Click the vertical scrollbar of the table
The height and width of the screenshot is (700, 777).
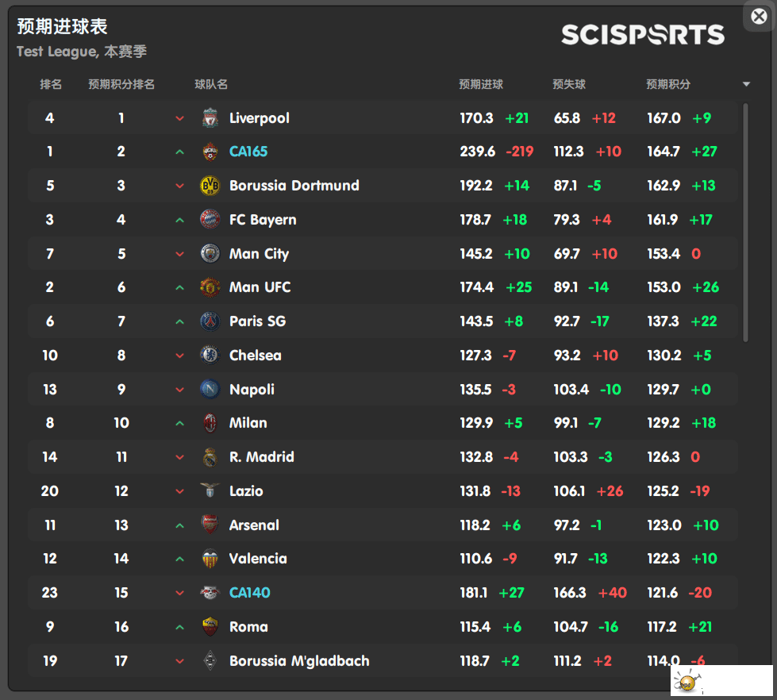(x=744, y=222)
